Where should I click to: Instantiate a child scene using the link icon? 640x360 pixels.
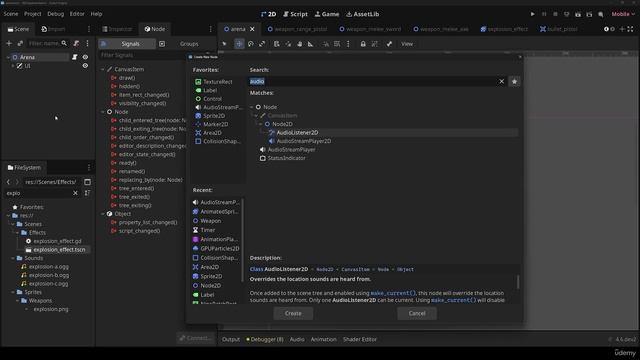(20, 43)
